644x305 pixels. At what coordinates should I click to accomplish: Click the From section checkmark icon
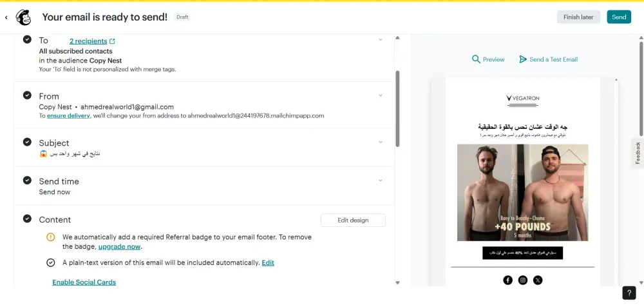pyautogui.click(x=27, y=95)
